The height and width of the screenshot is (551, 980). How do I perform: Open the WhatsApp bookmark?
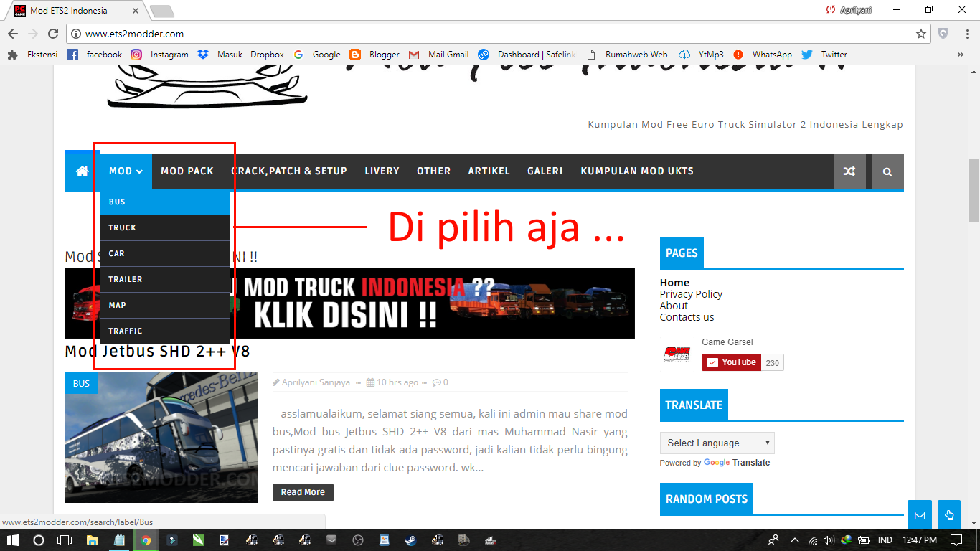point(762,55)
